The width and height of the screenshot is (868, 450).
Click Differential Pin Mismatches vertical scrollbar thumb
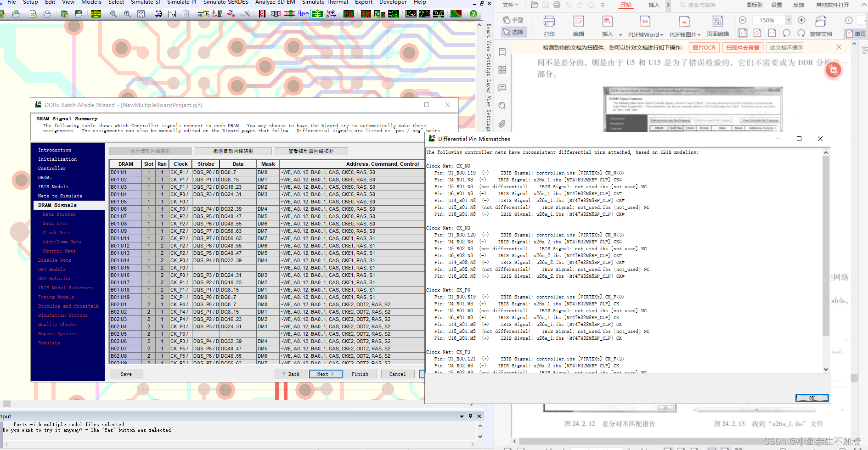826,246
